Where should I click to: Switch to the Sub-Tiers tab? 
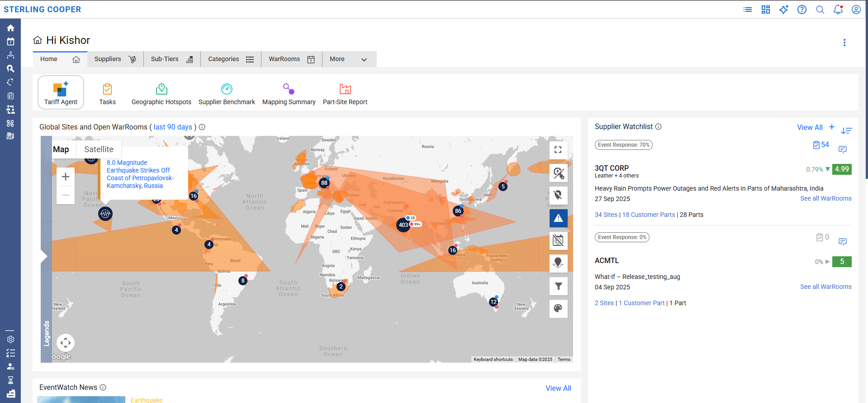tap(172, 59)
